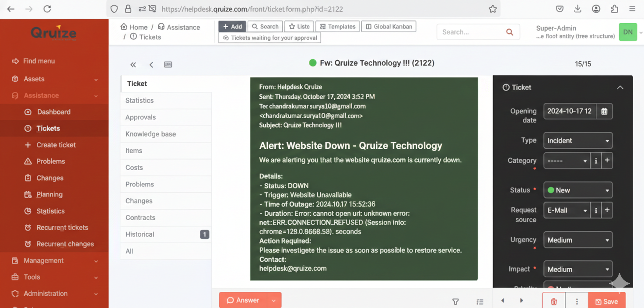Add new category with plus icon
This screenshot has height=308, width=644.
(607, 161)
